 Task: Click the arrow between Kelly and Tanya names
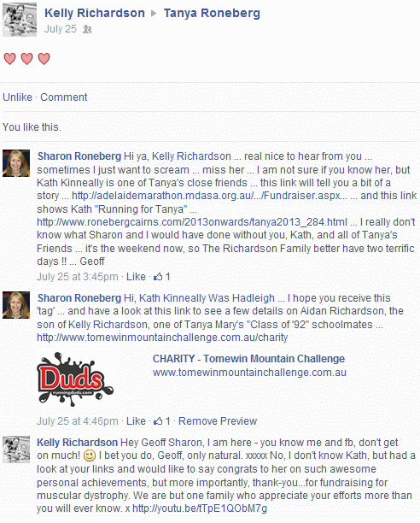click(x=154, y=14)
